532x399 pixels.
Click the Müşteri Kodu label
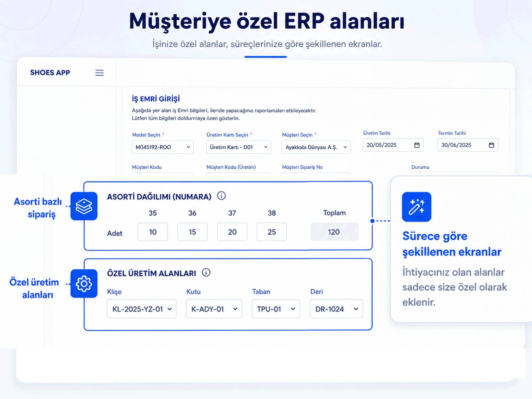(x=147, y=167)
